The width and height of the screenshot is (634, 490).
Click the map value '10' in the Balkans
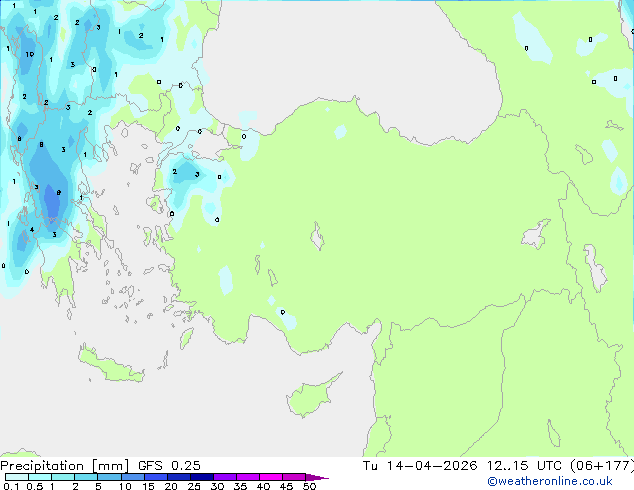pyautogui.click(x=30, y=54)
